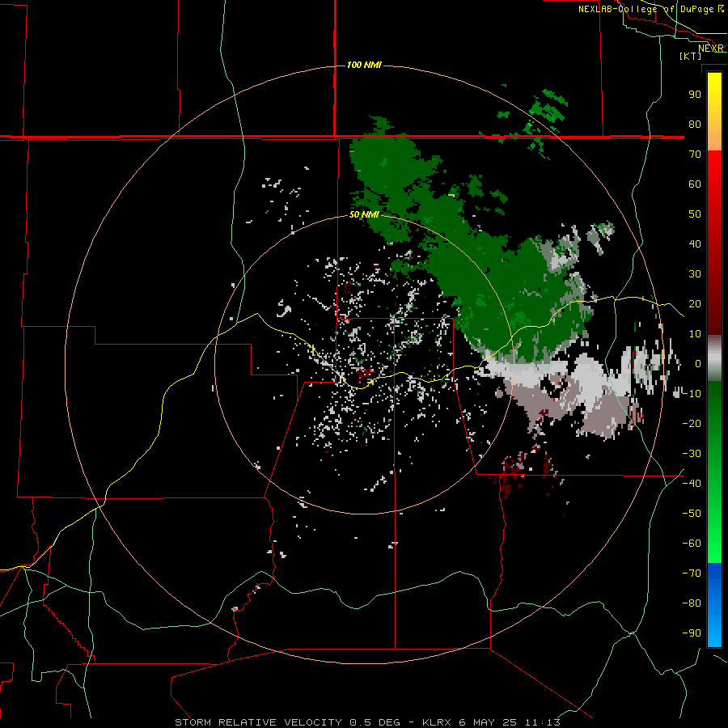Click the [KT] units label
The image size is (728, 728).
(690, 56)
